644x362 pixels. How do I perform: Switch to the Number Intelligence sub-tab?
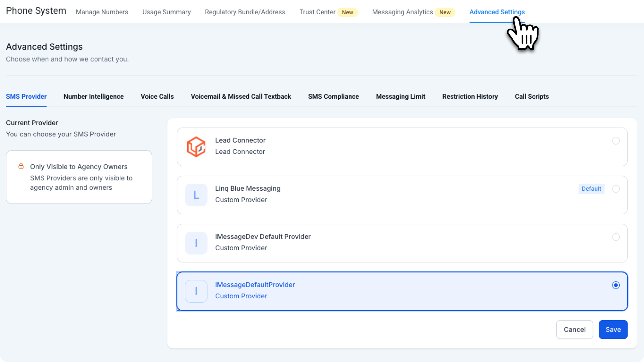pos(93,97)
